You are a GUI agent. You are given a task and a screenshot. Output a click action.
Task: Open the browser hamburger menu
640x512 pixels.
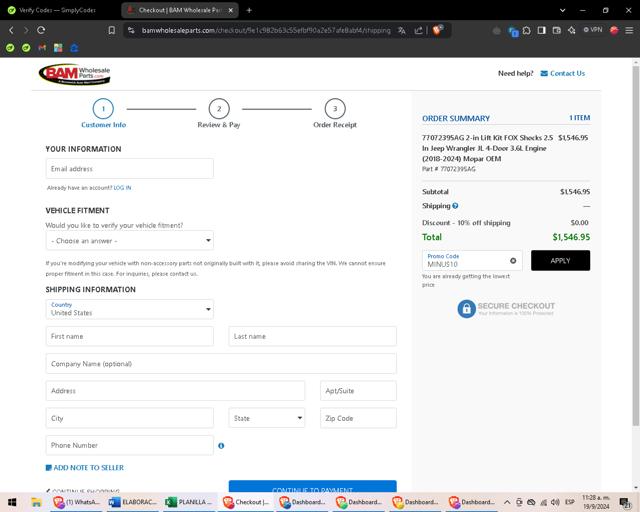[629, 30]
